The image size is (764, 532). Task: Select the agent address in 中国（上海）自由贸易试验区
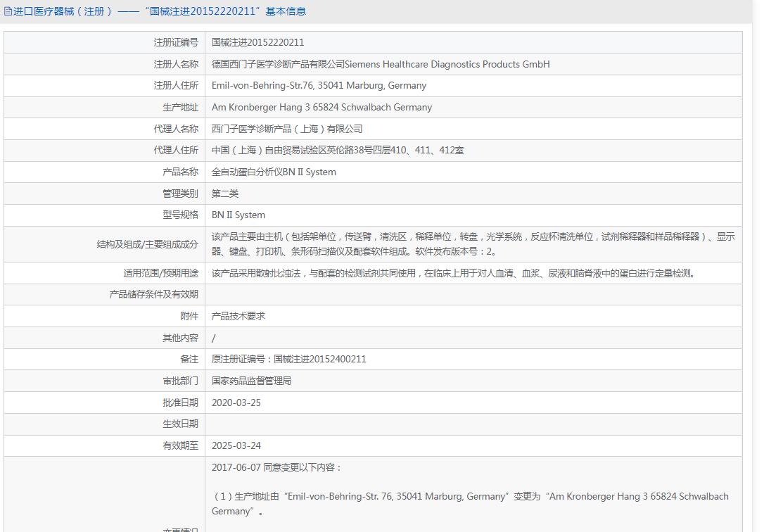click(338, 150)
